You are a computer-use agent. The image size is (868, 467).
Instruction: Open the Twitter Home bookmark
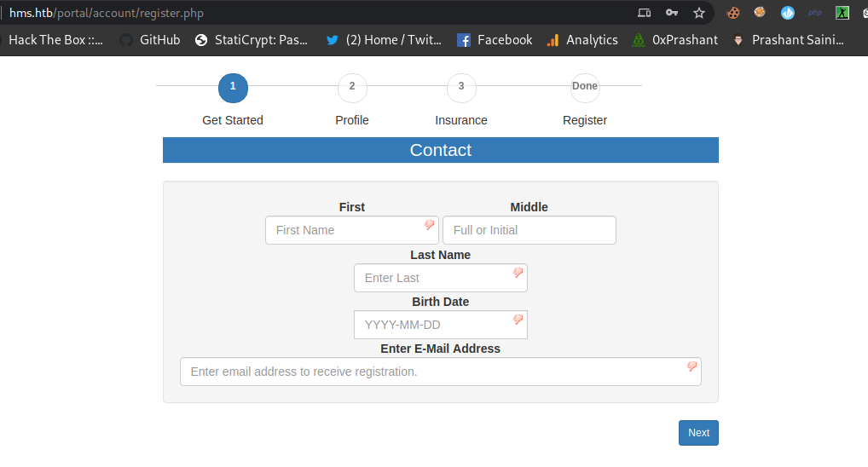coord(384,40)
